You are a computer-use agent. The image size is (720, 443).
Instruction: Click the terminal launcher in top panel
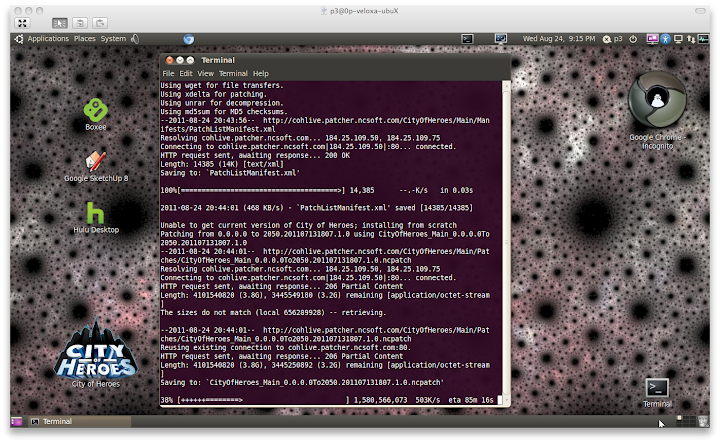tap(467, 39)
